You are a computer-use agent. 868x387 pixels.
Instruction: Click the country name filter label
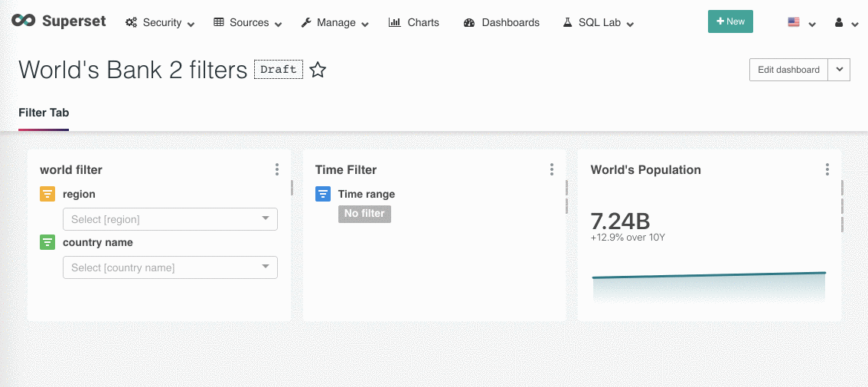98,242
